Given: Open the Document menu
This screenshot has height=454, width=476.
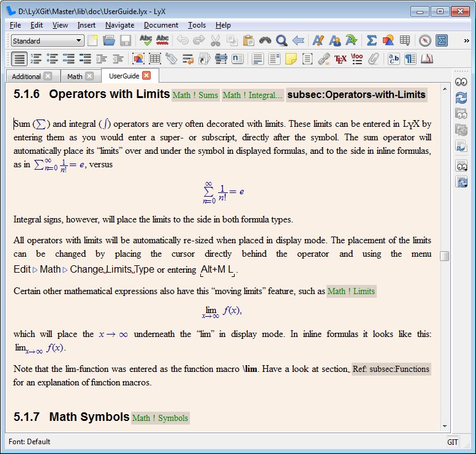Looking at the screenshot, I should coord(161,25).
